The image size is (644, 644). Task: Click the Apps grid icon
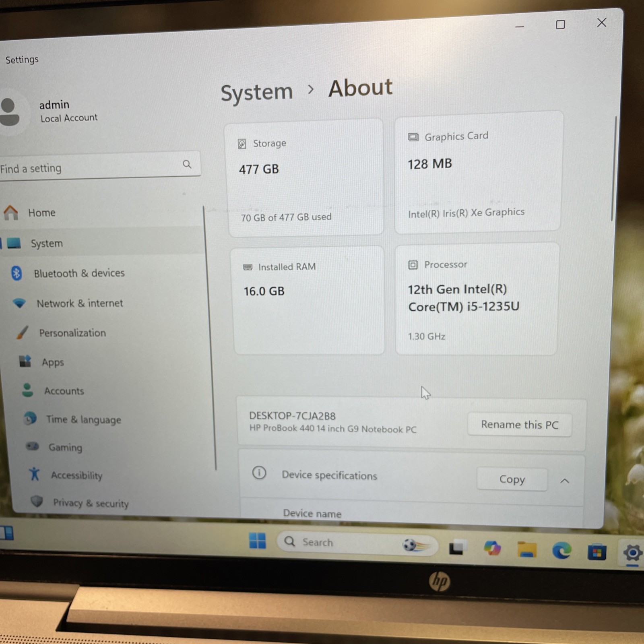tap(25, 361)
